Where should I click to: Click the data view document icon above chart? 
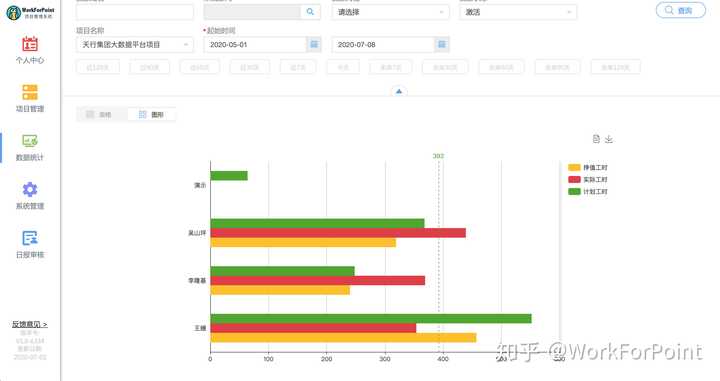596,139
